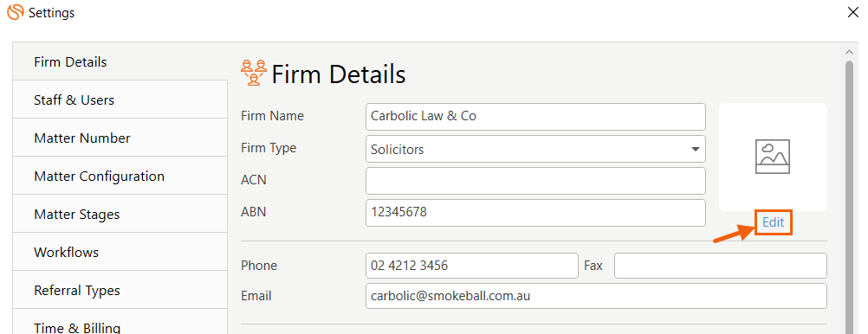Click into the Firm Name field
The image size is (868, 334).
[x=535, y=117]
